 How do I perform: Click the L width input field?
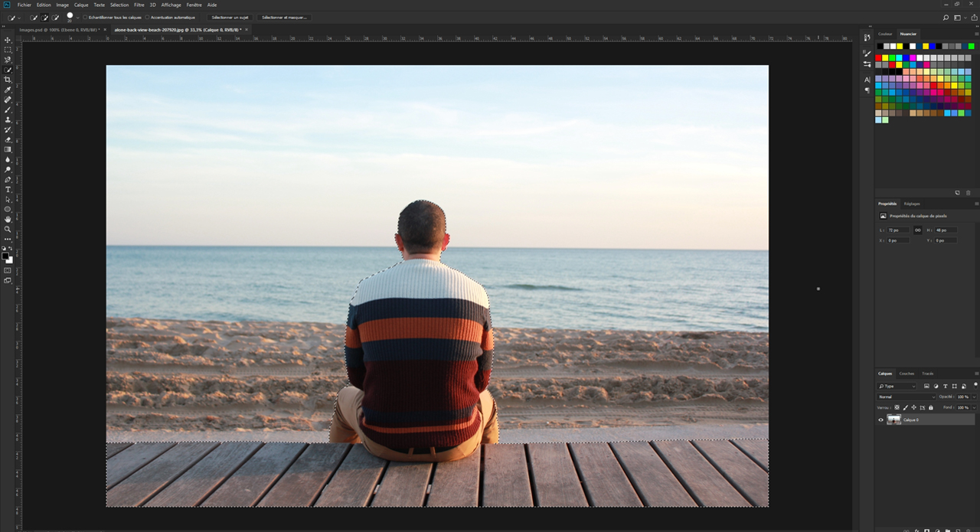[x=897, y=230]
